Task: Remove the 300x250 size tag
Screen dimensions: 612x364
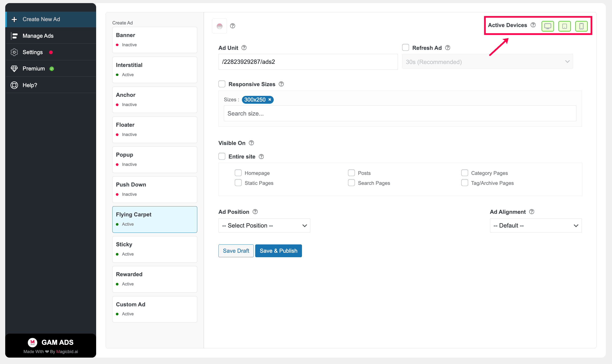Action: tap(270, 100)
